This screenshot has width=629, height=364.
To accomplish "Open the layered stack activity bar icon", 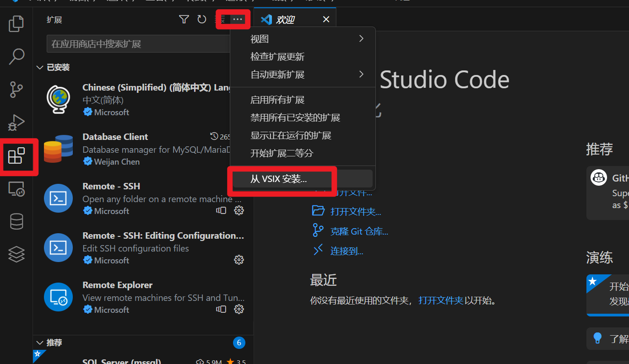I will tap(16, 254).
